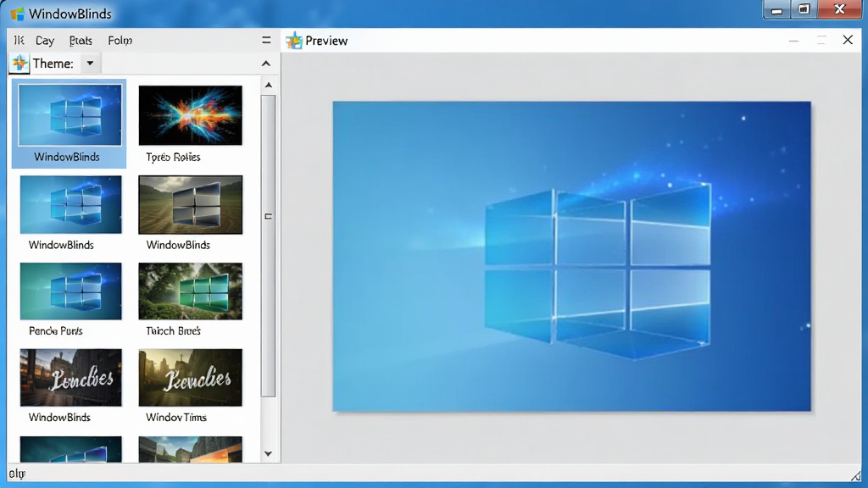Select the dark street-scene WindowBlinds theme thumbnail
This screenshot has width=868, height=488.
(x=71, y=377)
